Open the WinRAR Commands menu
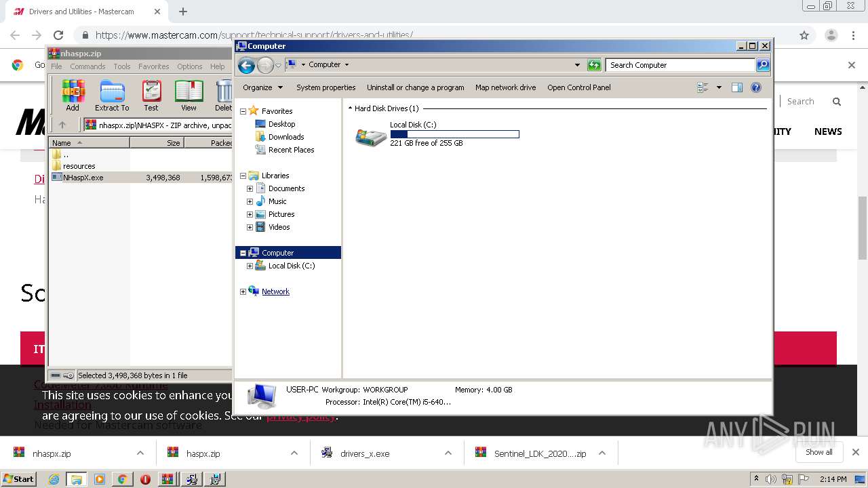 tap(87, 66)
